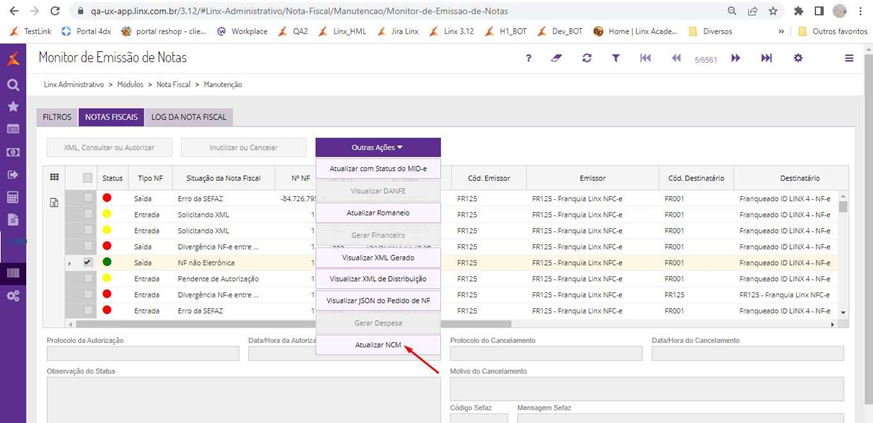Switch to the FILTROS tab
The width and height of the screenshot is (873, 423).
57,117
